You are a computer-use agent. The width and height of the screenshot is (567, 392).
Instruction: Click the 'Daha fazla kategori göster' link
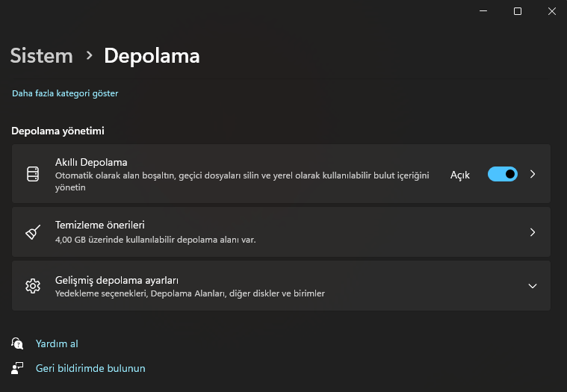(65, 93)
